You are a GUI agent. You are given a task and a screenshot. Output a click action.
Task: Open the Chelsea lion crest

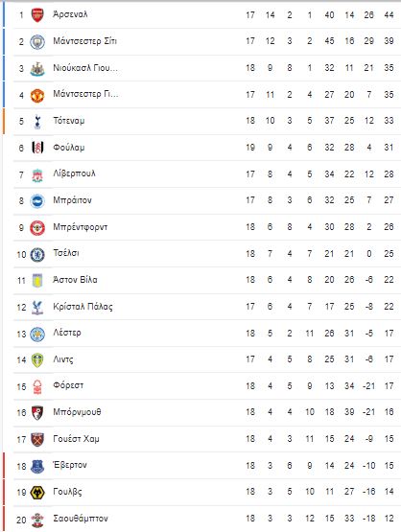(37, 254)
